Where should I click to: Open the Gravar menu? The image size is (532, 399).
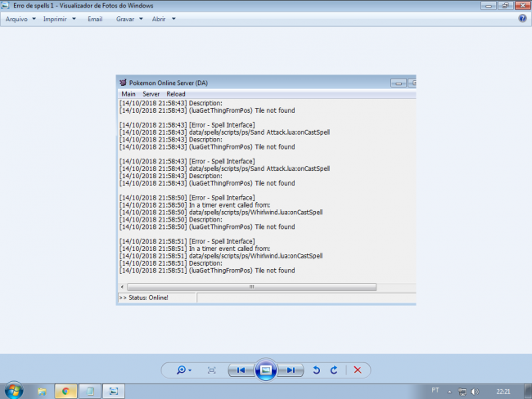coord(125,19)
